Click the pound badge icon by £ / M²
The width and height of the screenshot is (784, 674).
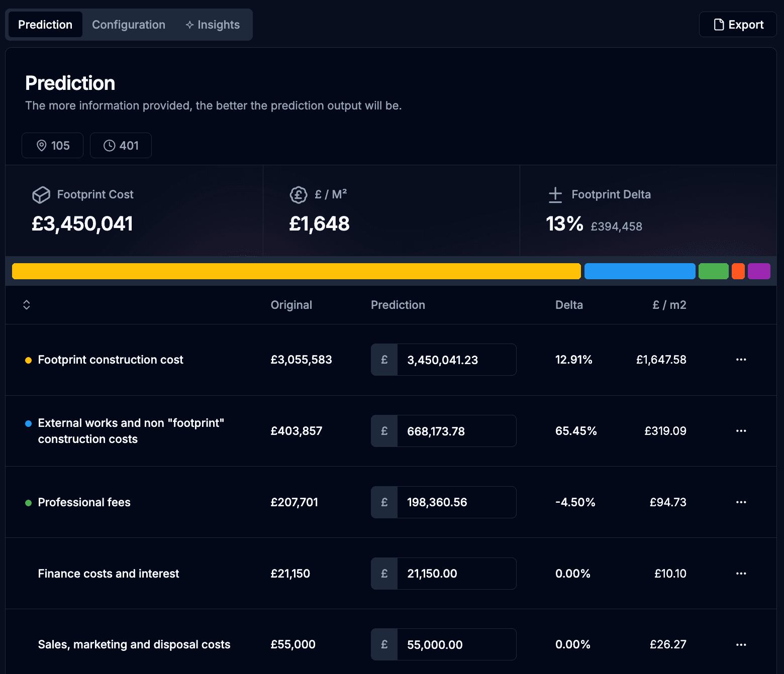coord(299,195)
